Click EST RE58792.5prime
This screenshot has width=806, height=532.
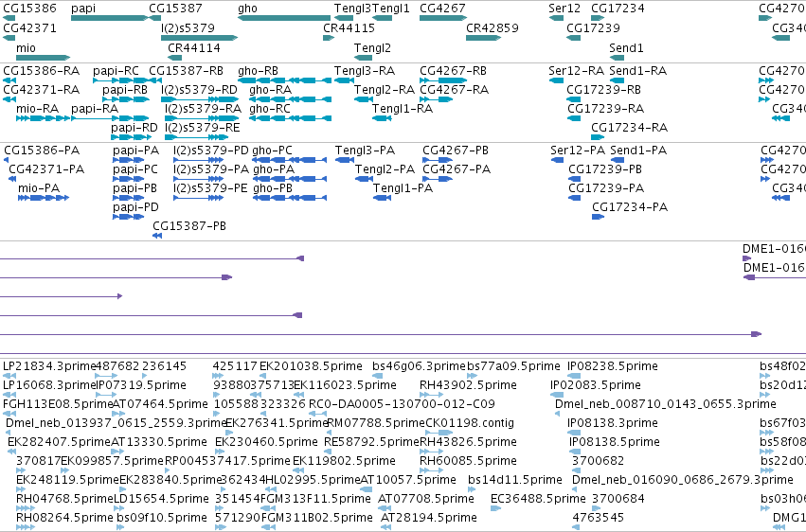328,452
